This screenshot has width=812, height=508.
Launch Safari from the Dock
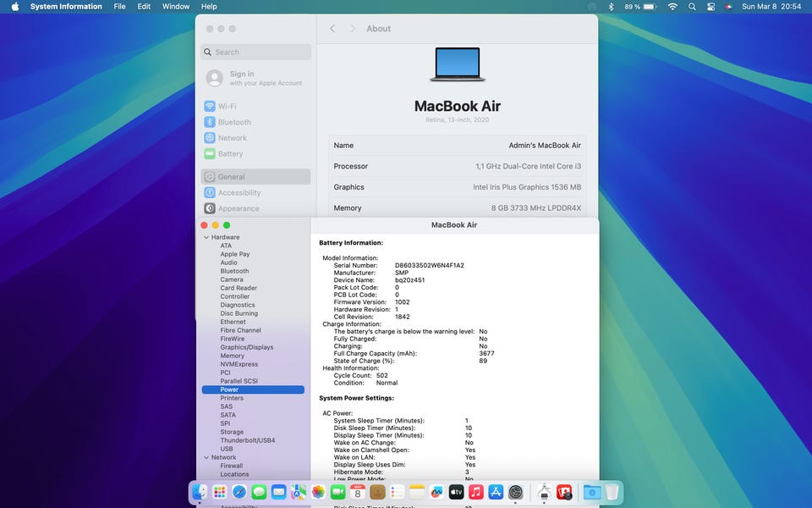(239, 491)
